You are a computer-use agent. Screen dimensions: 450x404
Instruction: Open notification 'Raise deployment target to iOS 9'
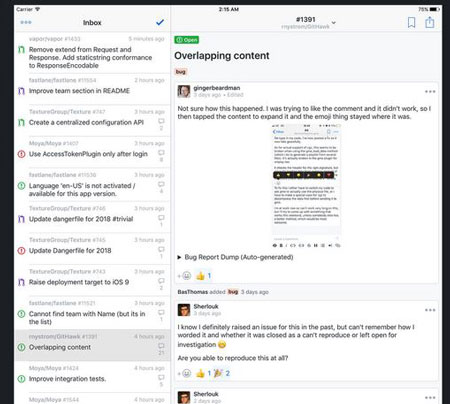pos(92,281)
